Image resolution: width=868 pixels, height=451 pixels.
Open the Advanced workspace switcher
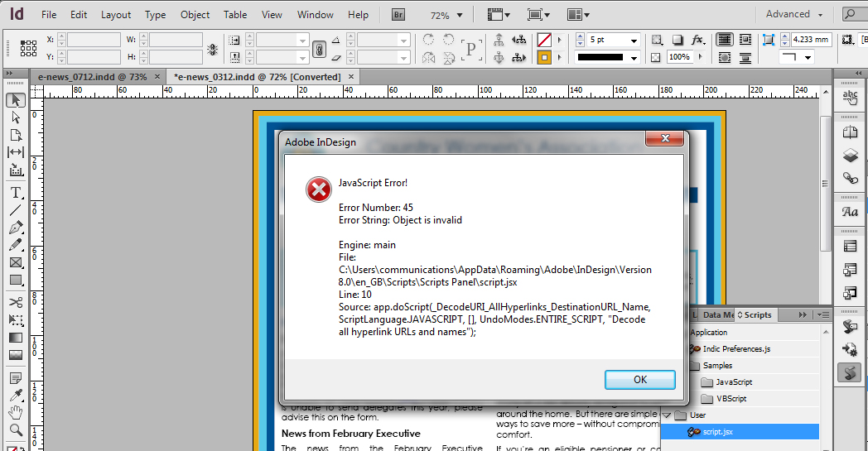pyautogui.click(x=794, y=14)
